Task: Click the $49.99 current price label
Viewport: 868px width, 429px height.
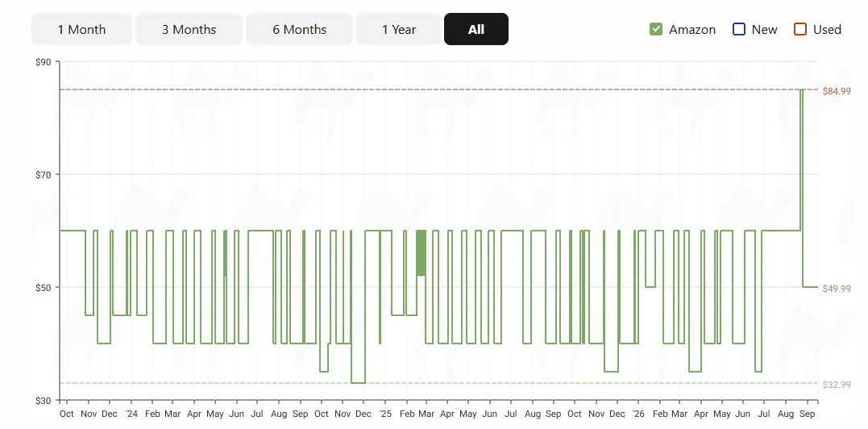Action: pos(837,289)
